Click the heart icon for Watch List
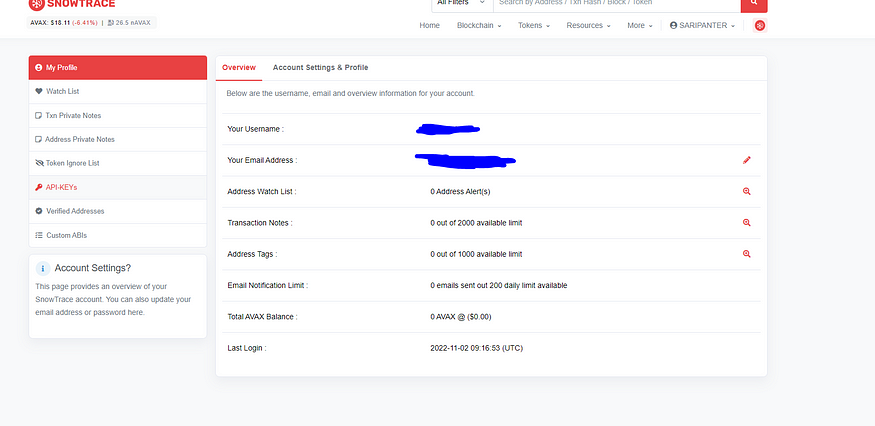This screenshot has height=426, width=875. [39, 92]
